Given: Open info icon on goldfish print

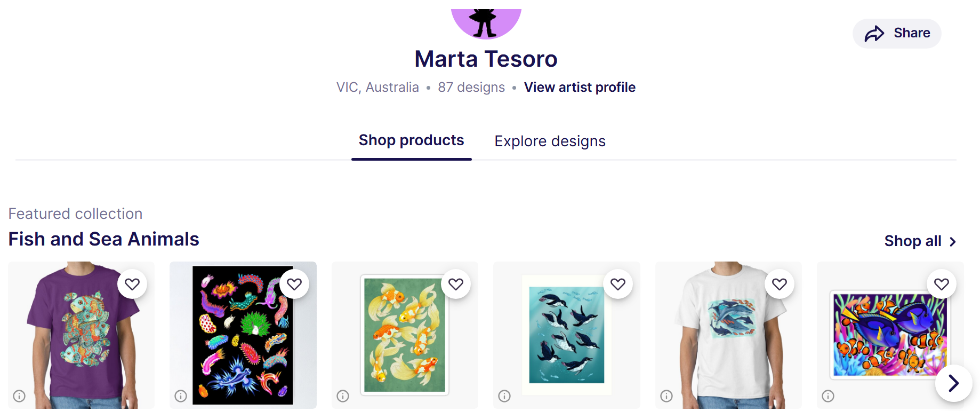Looking at the screenshot, I should coord(343,396).
